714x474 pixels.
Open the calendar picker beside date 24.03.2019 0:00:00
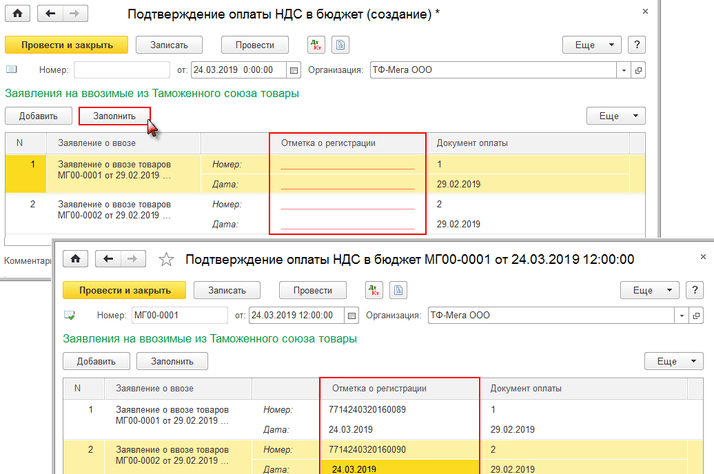point(293,70)
